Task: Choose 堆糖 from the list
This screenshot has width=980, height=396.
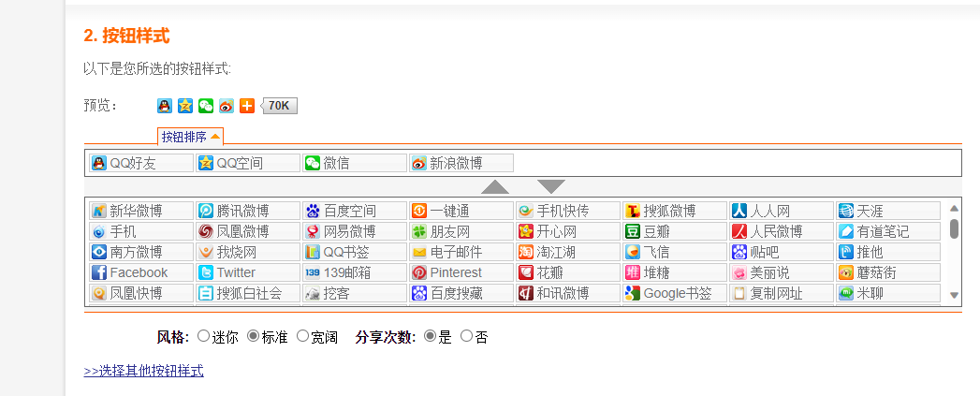Action: (x=675, y=272)
